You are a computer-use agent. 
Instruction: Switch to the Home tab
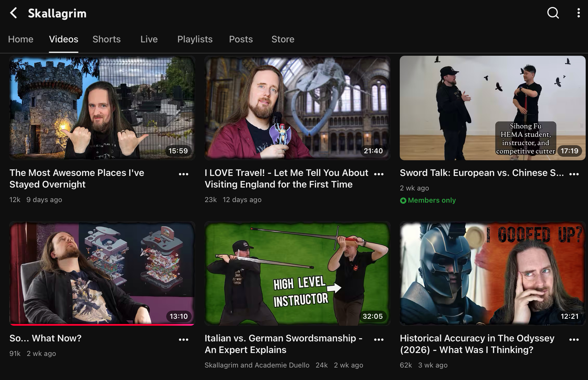click(21, 39)
